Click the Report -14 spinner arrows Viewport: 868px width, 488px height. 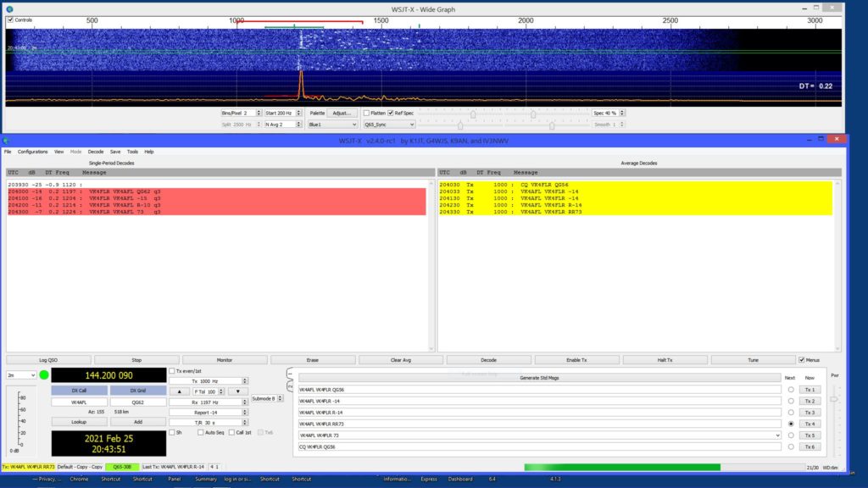tap(245, 413)
